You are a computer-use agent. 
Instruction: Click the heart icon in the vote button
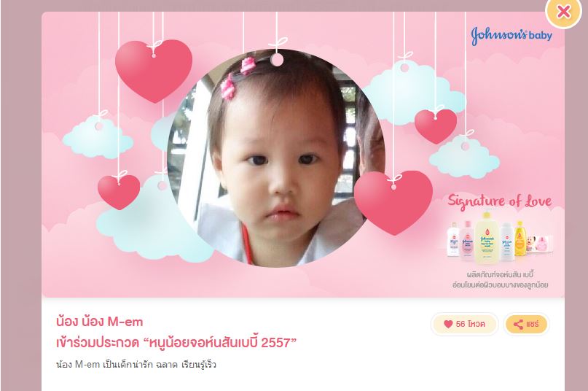(x=448, y=324)
